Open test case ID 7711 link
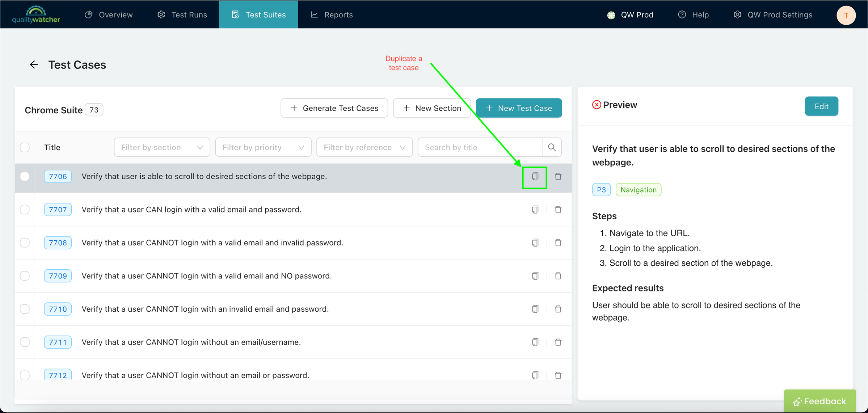Image resolution: width=868 pixels, height=413 pixels. [x=58, y=342]
